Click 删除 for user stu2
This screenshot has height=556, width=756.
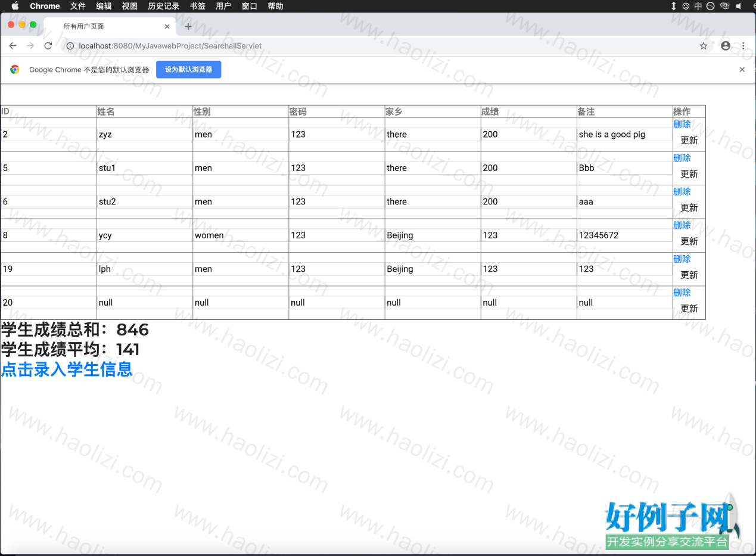[682, 191]
